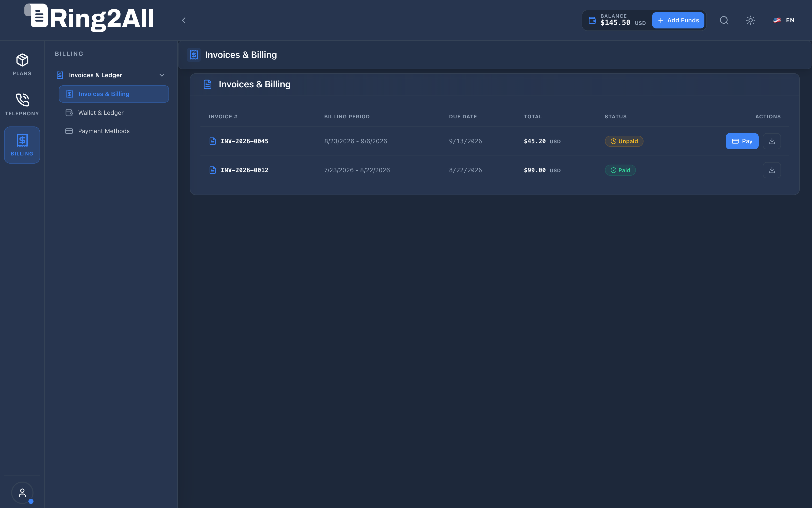Open the Plans section
Image resolution: width=812 pixels, height=508 pixels.
pyautogui.click(x=22, y=65)
